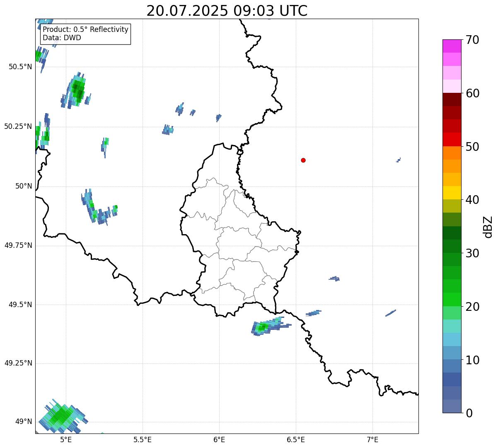Click the small blue echo near 50.17°N 5.25°E
This screenshot has height=448, width=498.
tap(105, 147)
